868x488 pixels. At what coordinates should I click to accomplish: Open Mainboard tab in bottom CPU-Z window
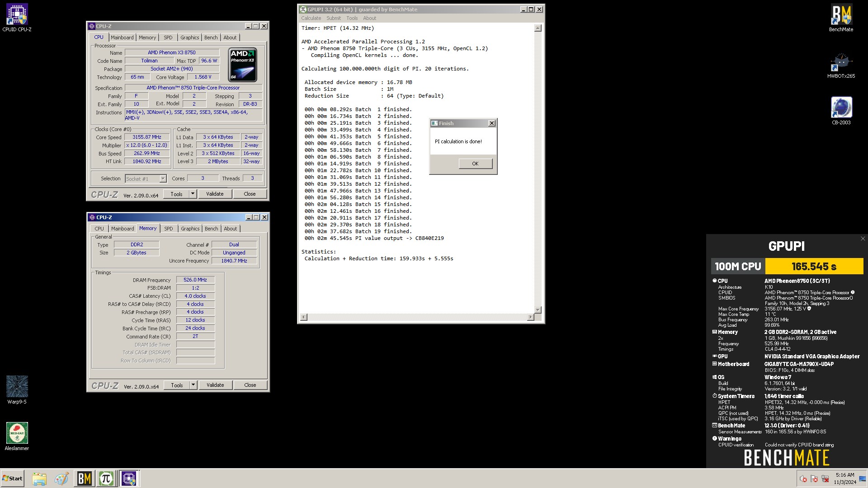(x=123, y=229)
